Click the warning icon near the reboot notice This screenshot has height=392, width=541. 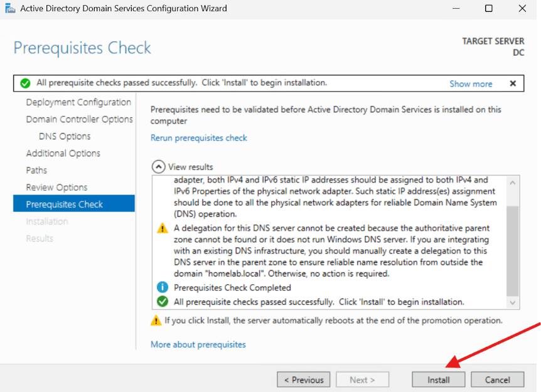tap(155, 320)
